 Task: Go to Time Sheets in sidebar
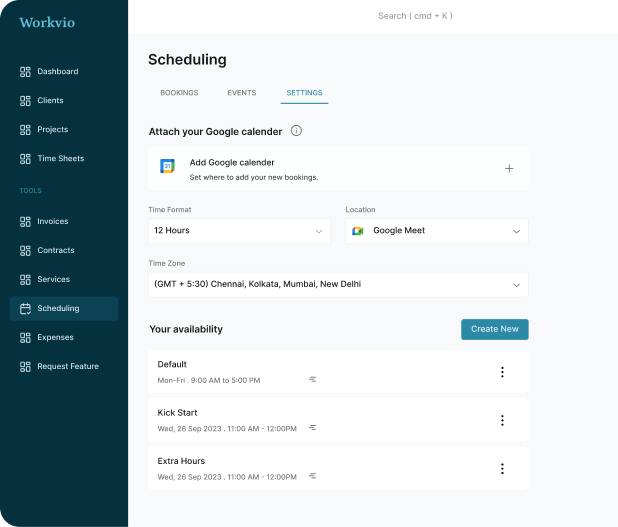60,158
